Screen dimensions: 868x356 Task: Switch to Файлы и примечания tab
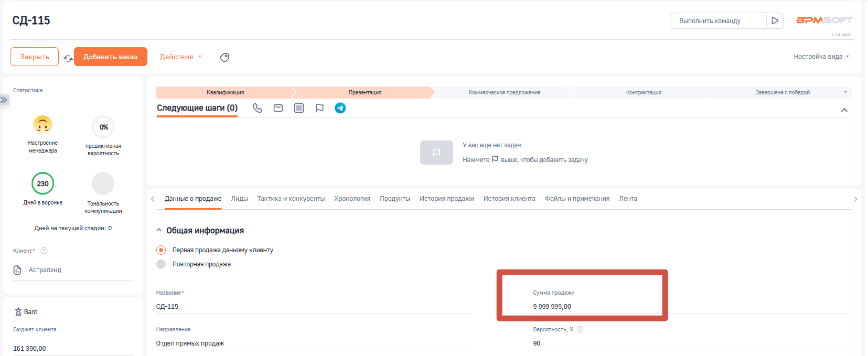(577, 199)
